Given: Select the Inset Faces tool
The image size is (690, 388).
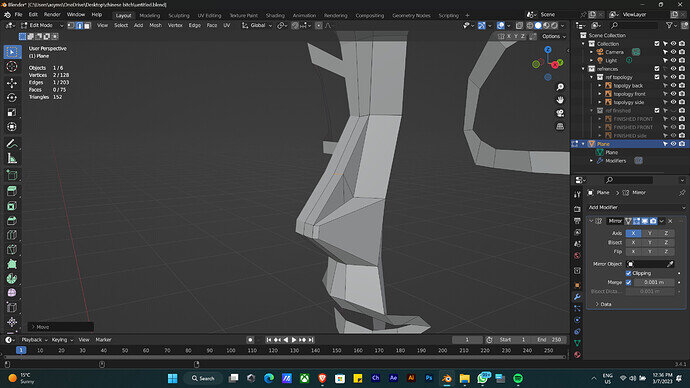Looking at the screenshot, I should tap(12, 206).
